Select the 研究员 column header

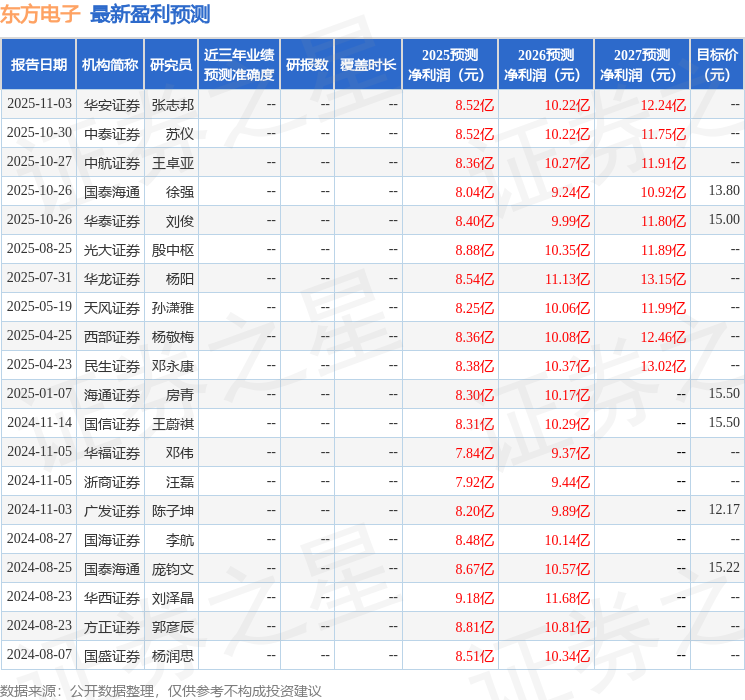[x=171, y=64]
